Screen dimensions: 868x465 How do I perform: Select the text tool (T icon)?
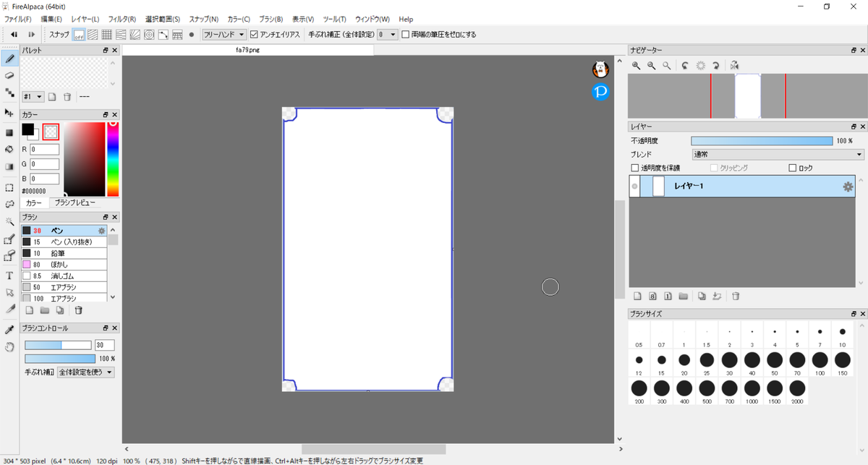pyautogui.click(x=9, y=276)
